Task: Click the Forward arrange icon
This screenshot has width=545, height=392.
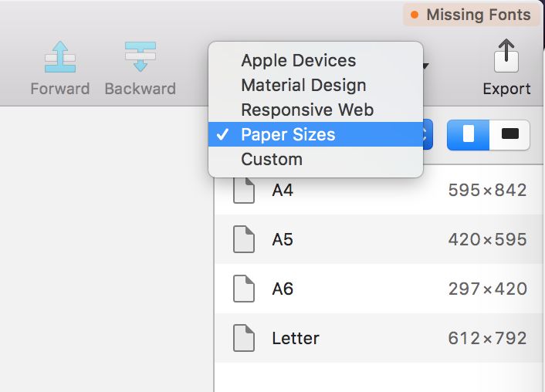Action: coord(59,57)
